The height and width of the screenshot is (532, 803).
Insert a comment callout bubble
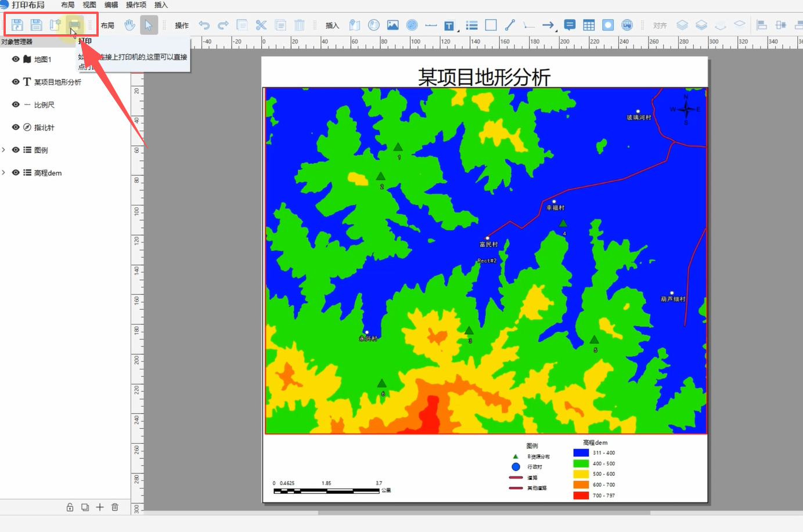tap(570, 25)
